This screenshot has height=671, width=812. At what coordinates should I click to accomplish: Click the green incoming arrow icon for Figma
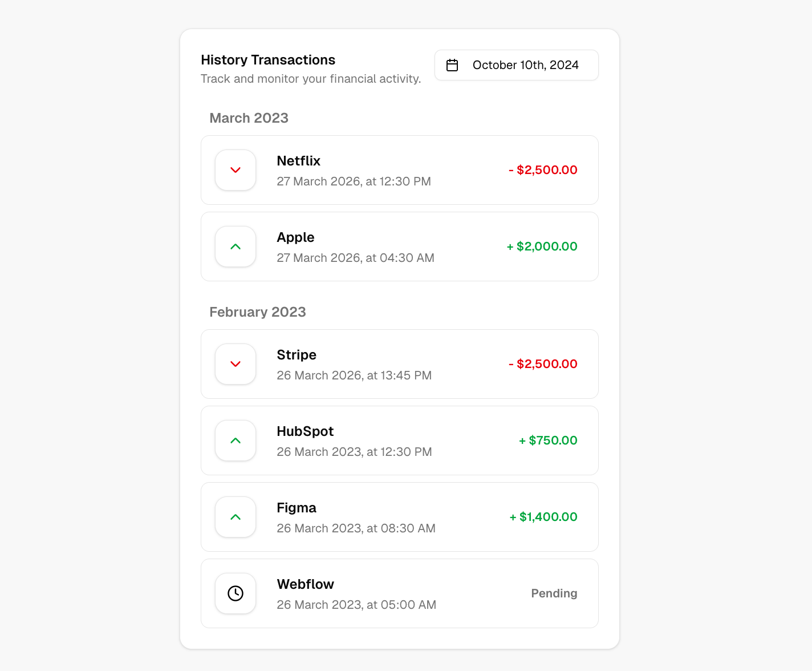click(x=235, y=517)
